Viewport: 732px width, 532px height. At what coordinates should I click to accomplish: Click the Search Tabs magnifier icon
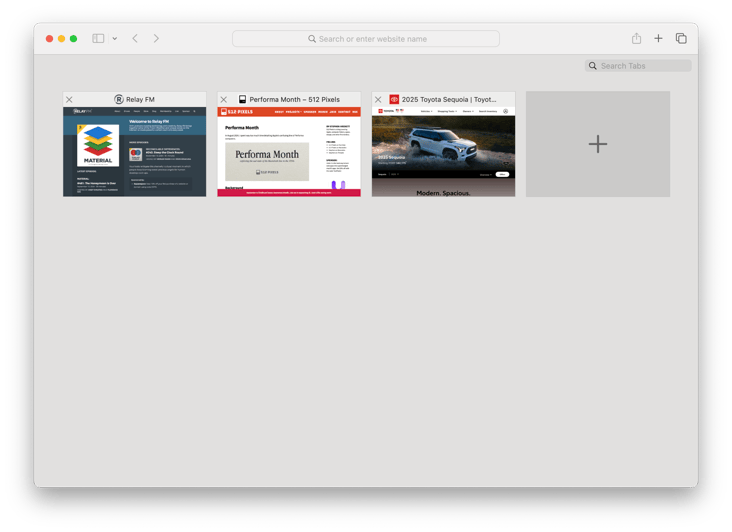(592, 66)
